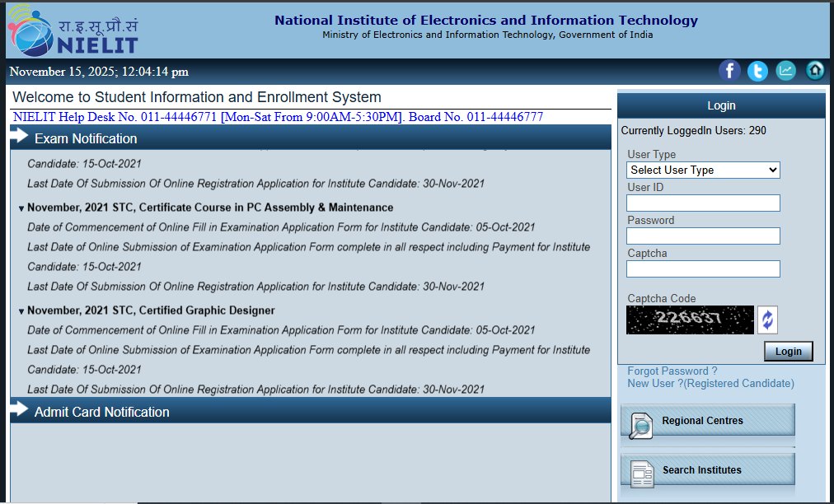Collapse the PC Assembly & Maintenance notification
This screenshot has width=834, height=504.
(x=21, y=208)
